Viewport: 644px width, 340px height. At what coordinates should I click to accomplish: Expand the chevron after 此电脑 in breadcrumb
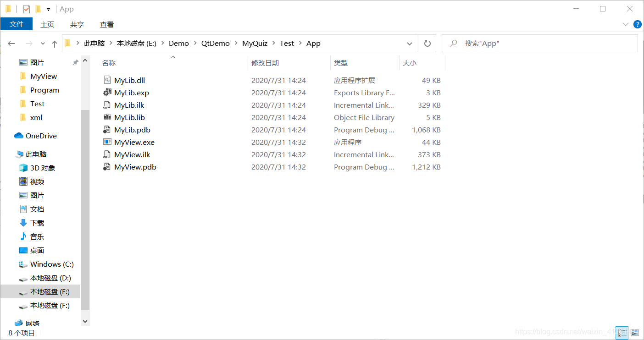(111, 44)
